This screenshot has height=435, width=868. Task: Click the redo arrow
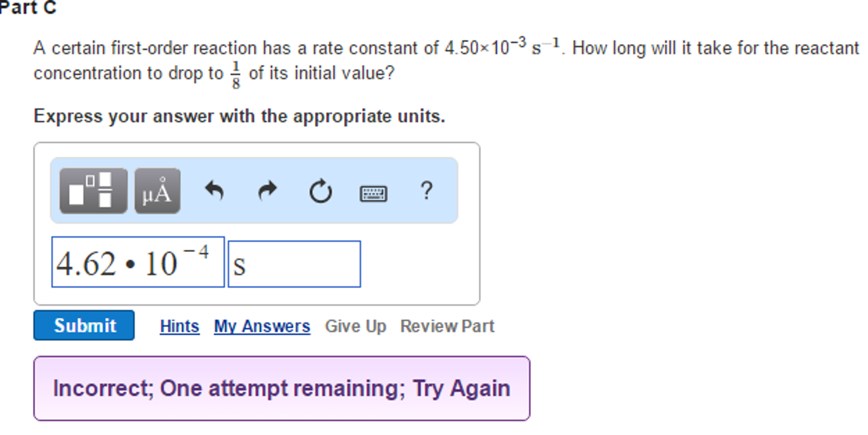(x=267, y=191)
